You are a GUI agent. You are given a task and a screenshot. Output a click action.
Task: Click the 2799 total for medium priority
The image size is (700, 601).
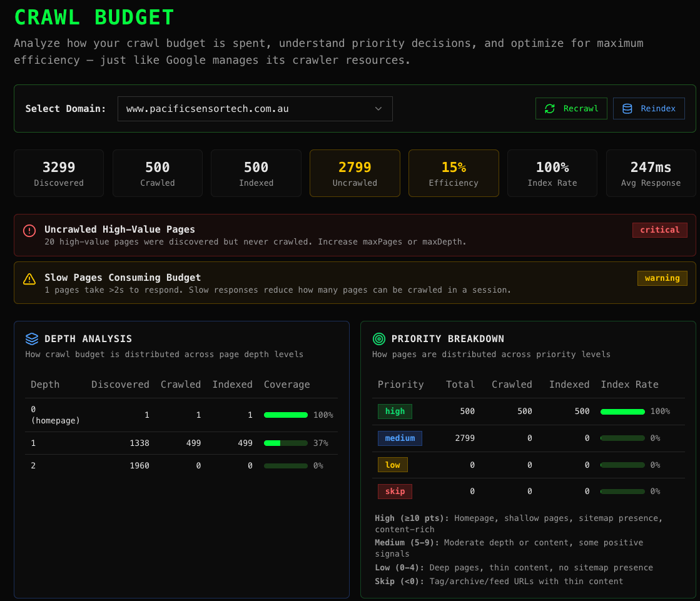point(465,438)
